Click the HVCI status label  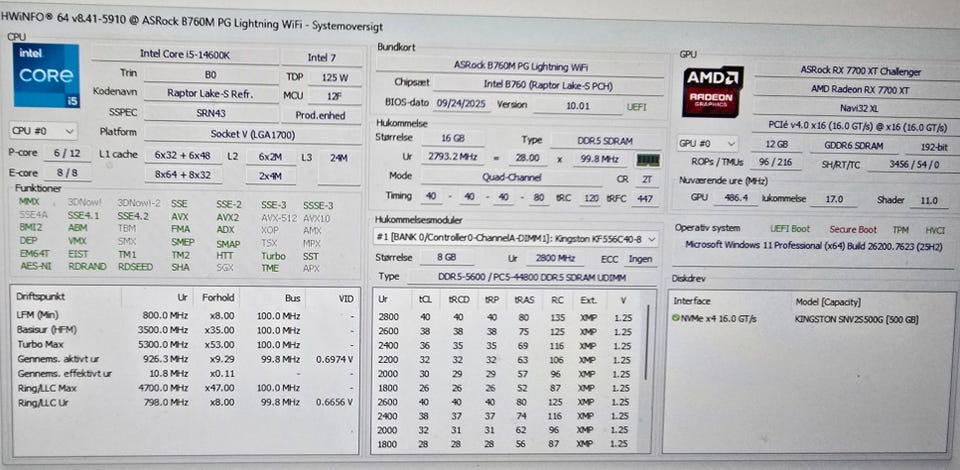[x=935, y=230]
